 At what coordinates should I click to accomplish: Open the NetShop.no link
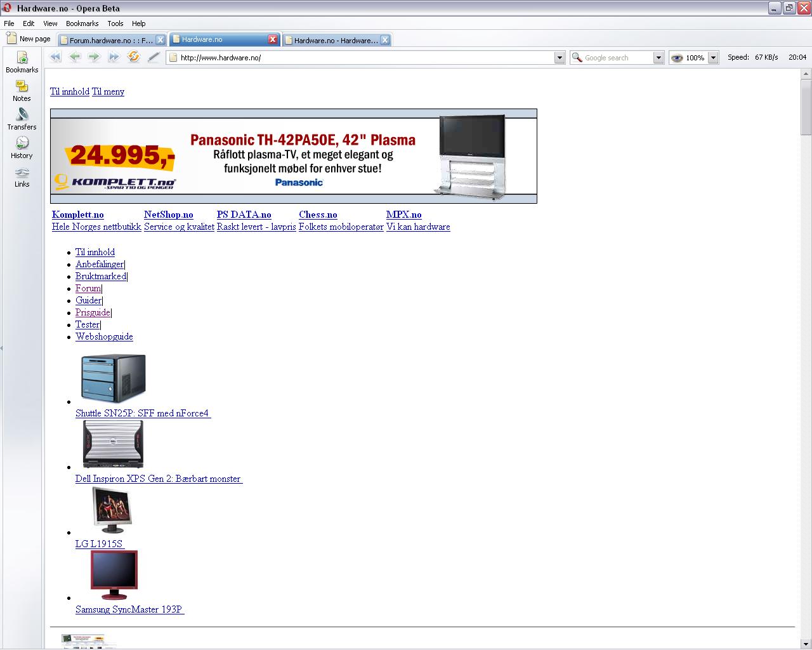click(x=169, y=215)
